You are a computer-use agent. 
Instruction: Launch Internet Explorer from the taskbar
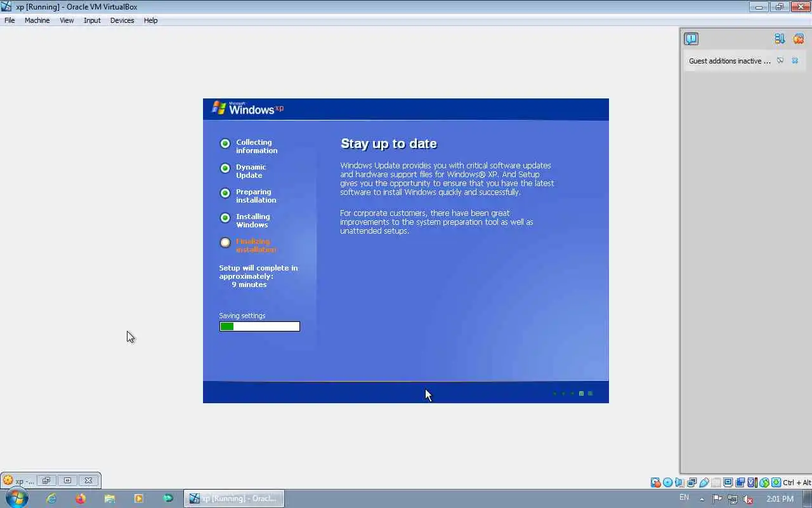pyautogui.click(x=51, y=498)
